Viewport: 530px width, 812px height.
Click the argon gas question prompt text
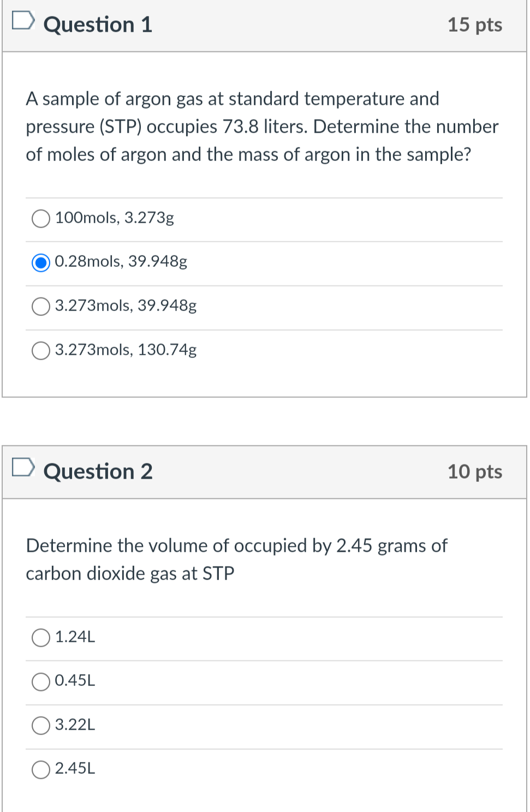point(262,126)
